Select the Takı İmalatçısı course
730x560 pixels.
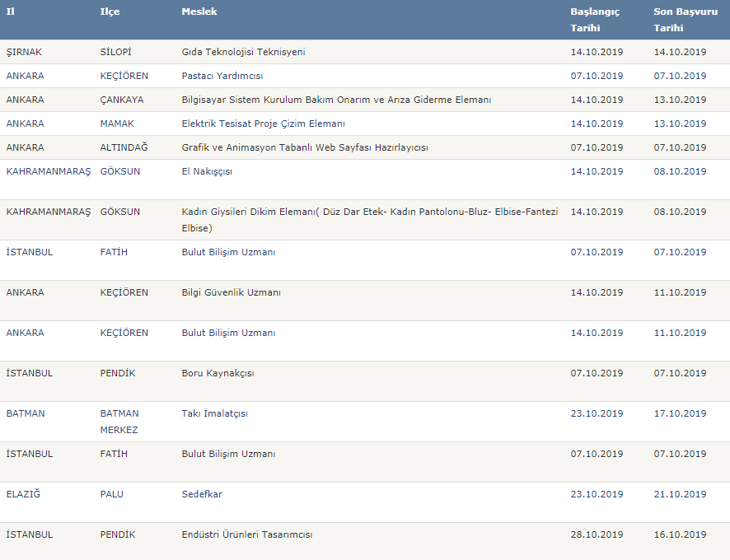click(214, 413)
